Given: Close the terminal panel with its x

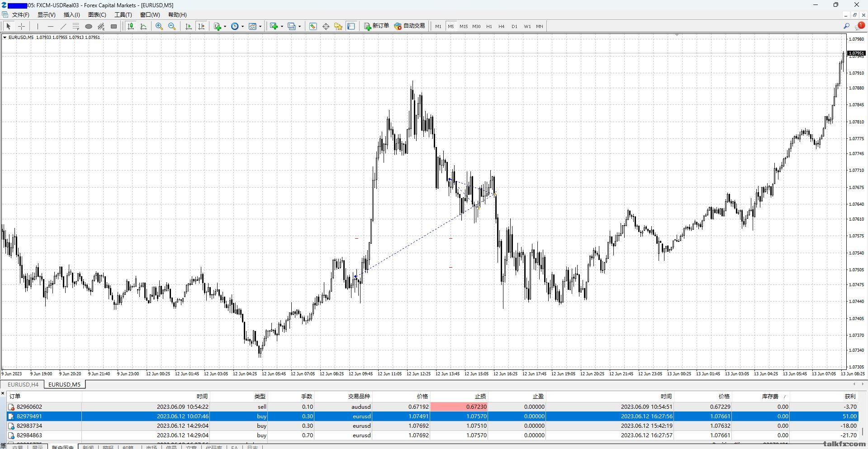Looking at the screenshot, I should pyautogui.click(x=3, y=393).
